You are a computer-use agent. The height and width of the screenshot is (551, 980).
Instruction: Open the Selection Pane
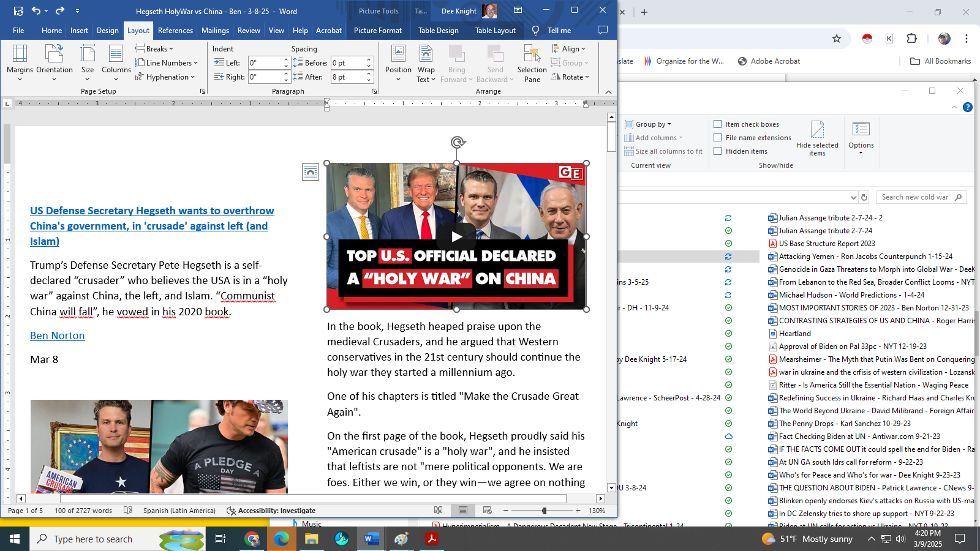532,63
